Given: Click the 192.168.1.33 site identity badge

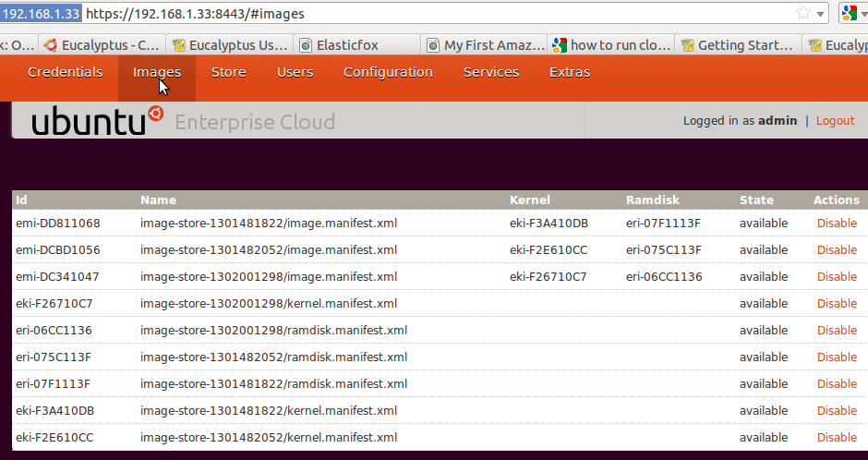Looking at the screenshot, I should click(x=41, y=14).
